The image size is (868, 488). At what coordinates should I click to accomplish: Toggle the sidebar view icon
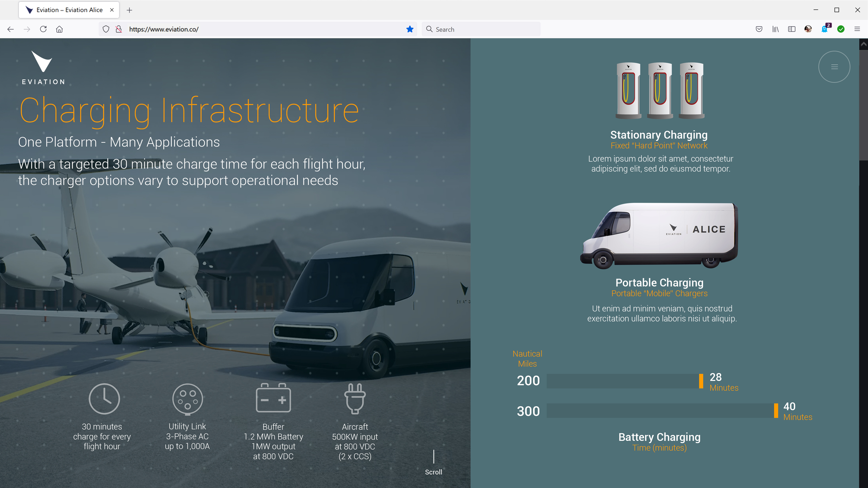click(x=792, y=29)
